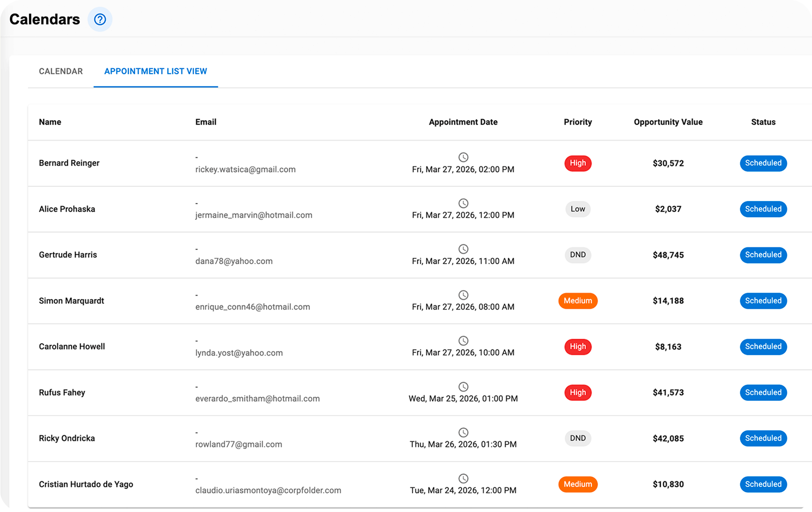
Task: Click date Fri, Mar 27, 2026, 02:00 PM
Action: click(463, 169)
